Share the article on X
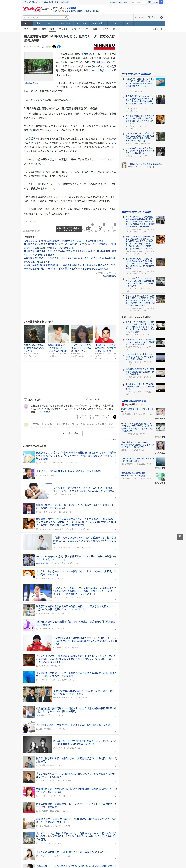The height and width of the screenshot is (868, 186). (x=54, y=47)
